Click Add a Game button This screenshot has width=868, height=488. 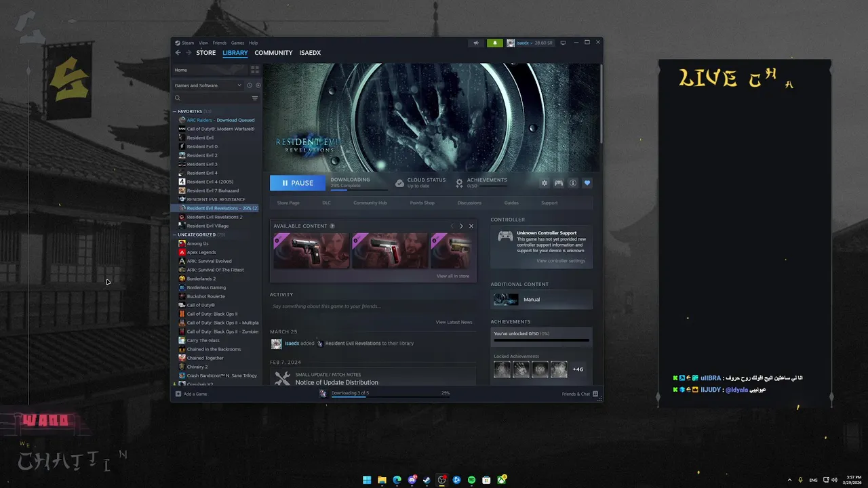[x=191, y=394]
